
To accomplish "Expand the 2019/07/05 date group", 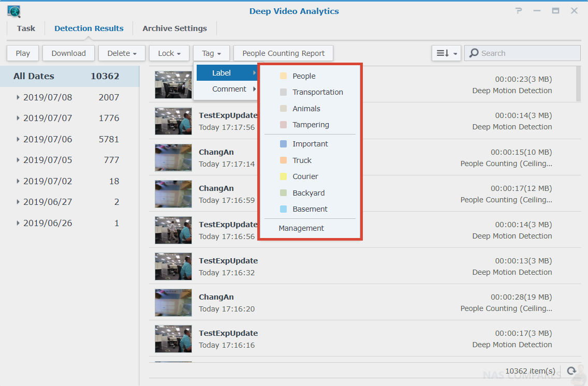I will tap(18, 160).
